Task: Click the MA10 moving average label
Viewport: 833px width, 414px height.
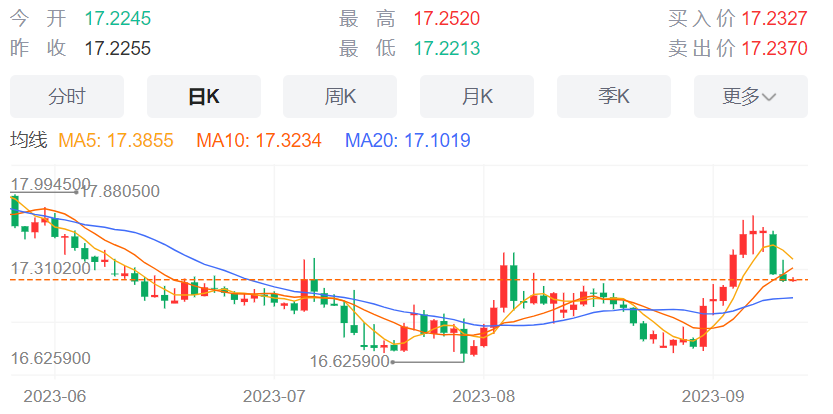Action: [x=259, y=140]
